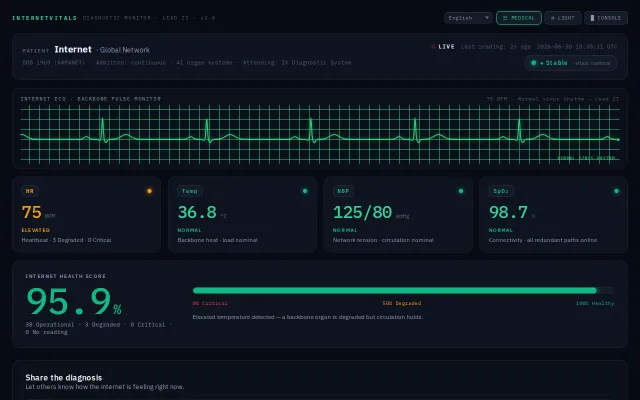Click the '38 Operational · 3 Degraded' summary line
This screenshot has width=640, height=400.
click(x=98, y=329)
